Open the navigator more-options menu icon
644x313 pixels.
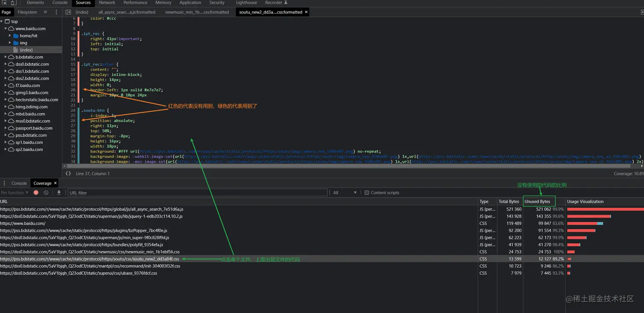pos(56,12)
